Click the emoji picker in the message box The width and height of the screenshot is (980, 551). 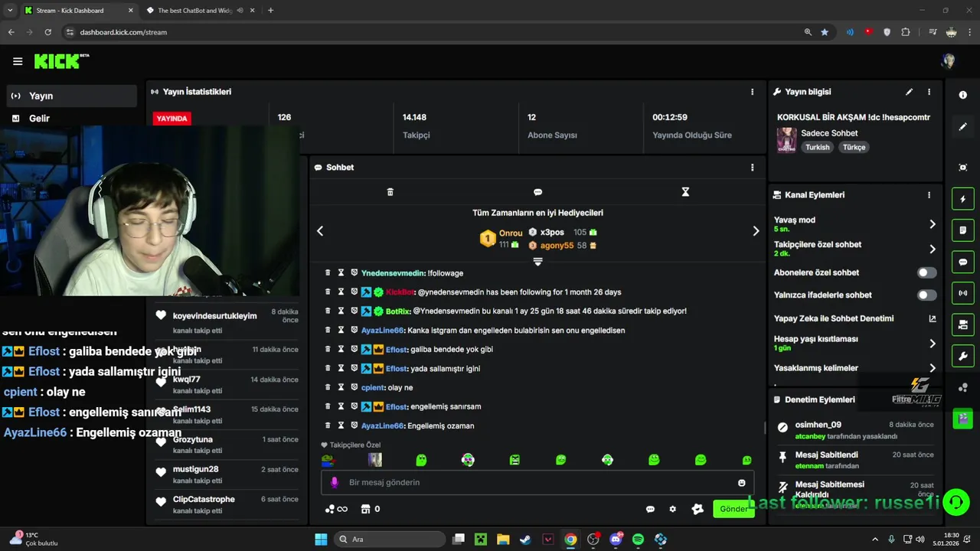tap(741, 483)
